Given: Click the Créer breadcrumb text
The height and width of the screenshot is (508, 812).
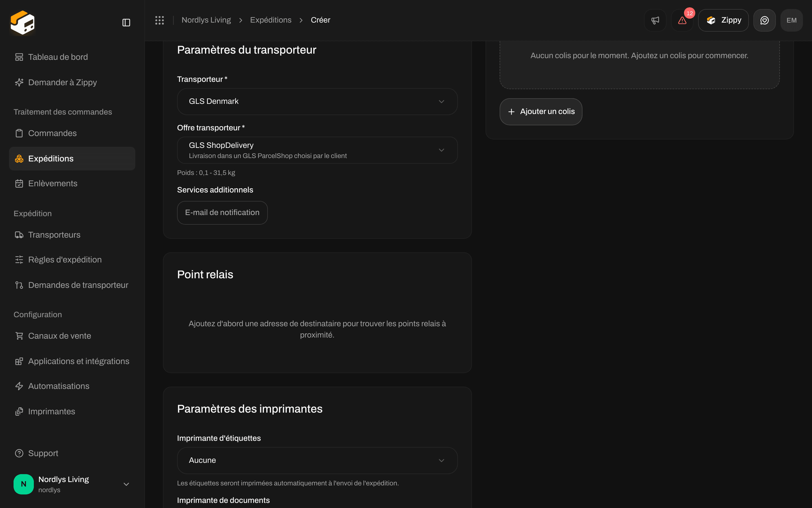Looking at the screenshot, I should tap(321, 20).
